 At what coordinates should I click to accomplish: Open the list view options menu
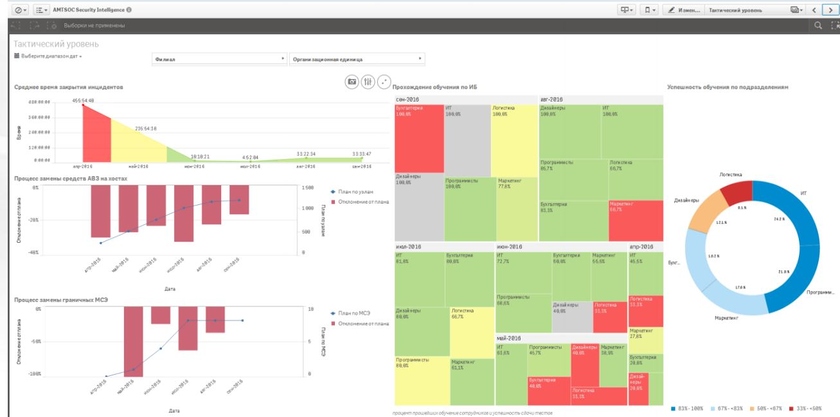42,9
